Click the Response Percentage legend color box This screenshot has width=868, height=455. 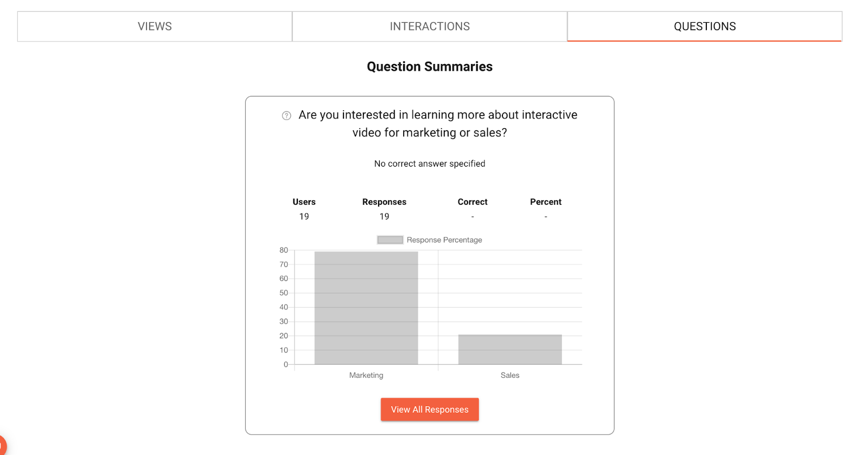coord(390,240)
